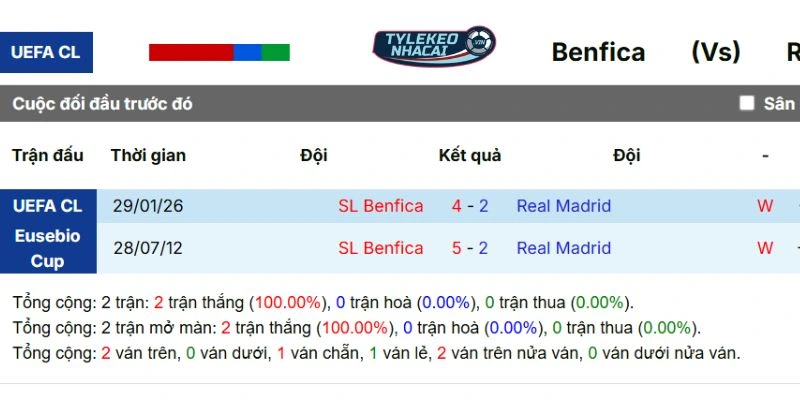The image size is (800, 400).
Task: Click the Cuộc đối đầu trước đó section header
Action: tap(103, 104)
